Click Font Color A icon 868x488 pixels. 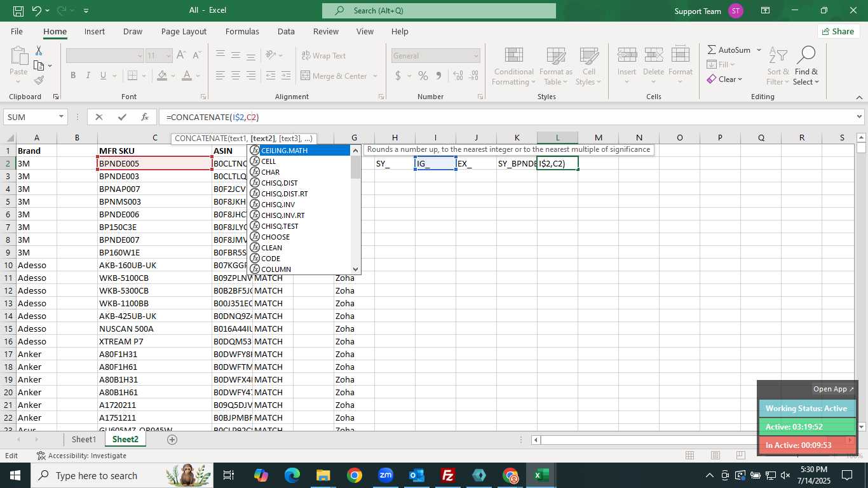pos(187,76)
